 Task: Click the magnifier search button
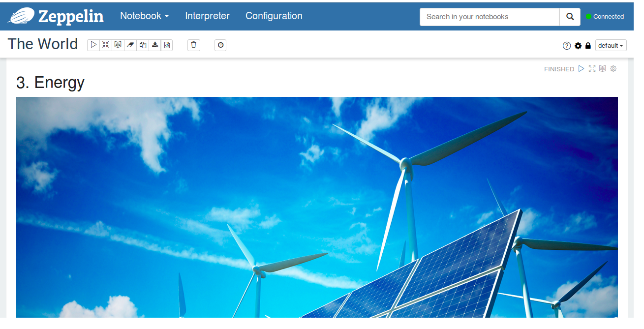570,17
